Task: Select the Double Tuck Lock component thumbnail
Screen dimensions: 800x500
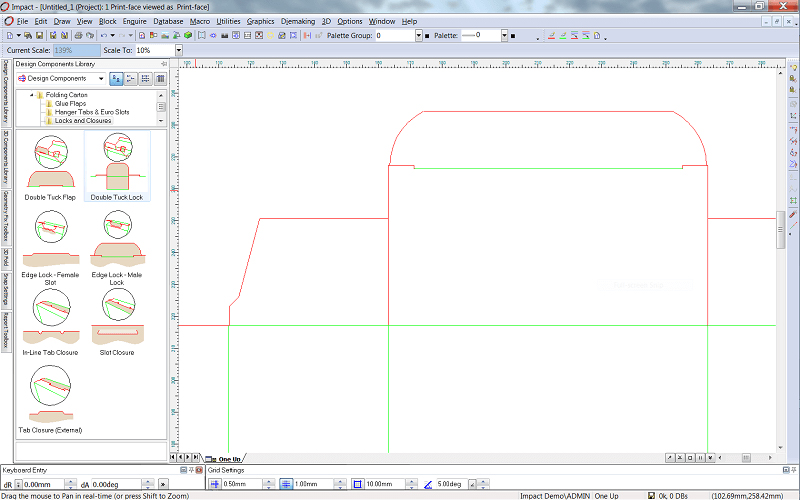Action: [x=117, y=167]
